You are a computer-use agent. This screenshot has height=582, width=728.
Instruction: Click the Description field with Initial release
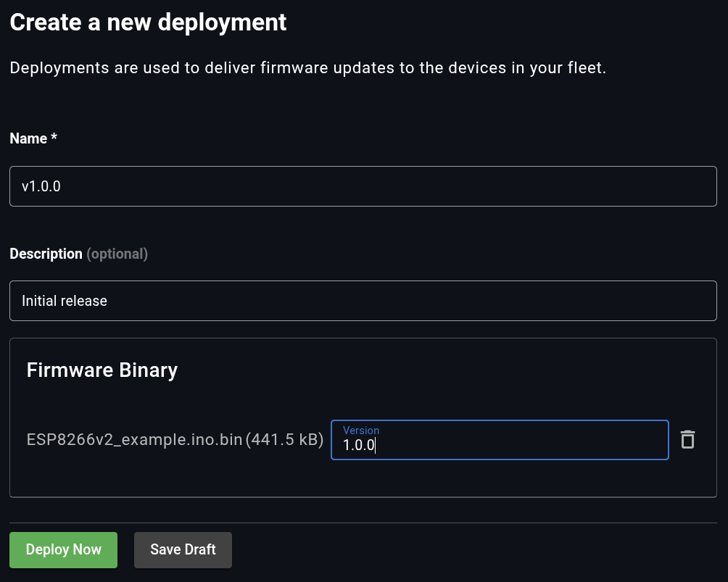click(363, 300)
